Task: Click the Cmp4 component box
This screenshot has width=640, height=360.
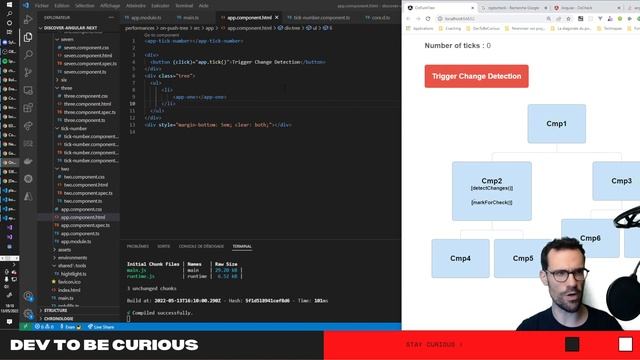Action: pyautogui.click(x=460, y=258)
